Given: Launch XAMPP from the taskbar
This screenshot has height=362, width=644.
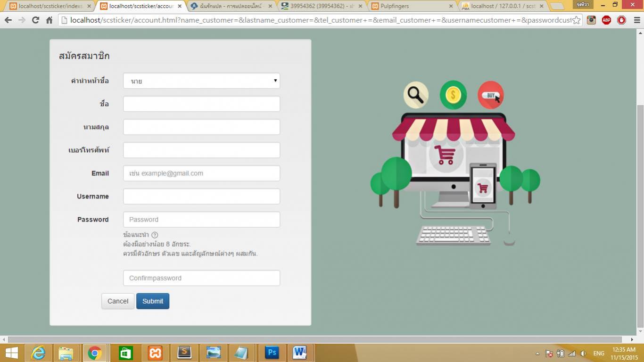Looking at the screenshot, I should (155, 353).
